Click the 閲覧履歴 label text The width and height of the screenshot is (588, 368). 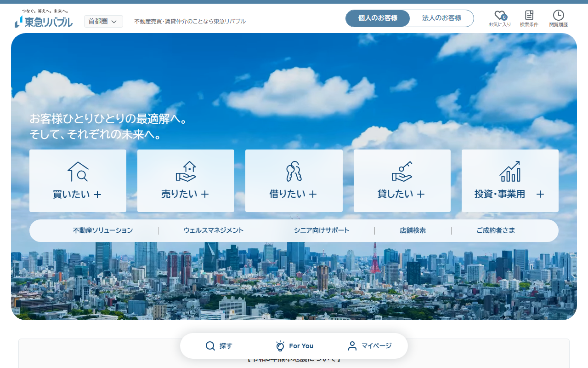[559, 25]
